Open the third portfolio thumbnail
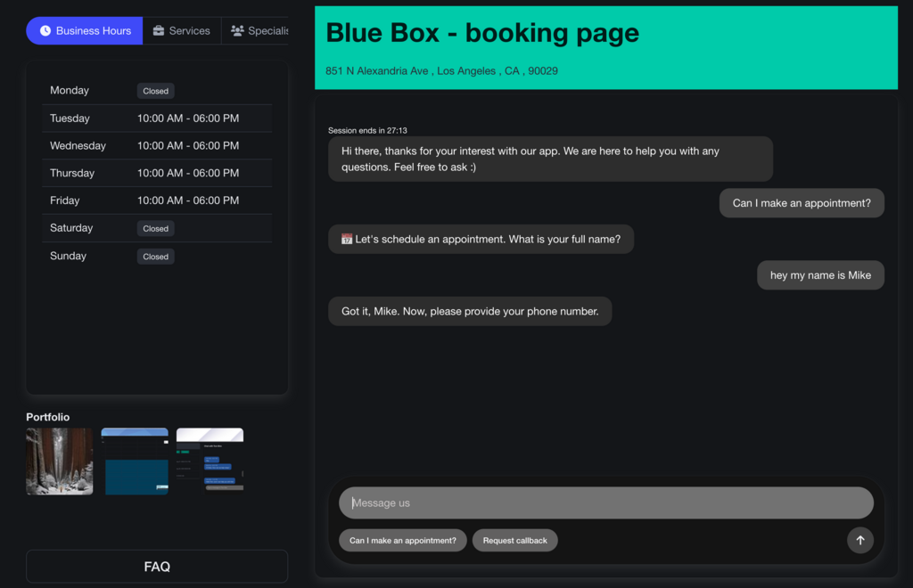The height and width of the screenshot is (588, 913). pos(210,461)
